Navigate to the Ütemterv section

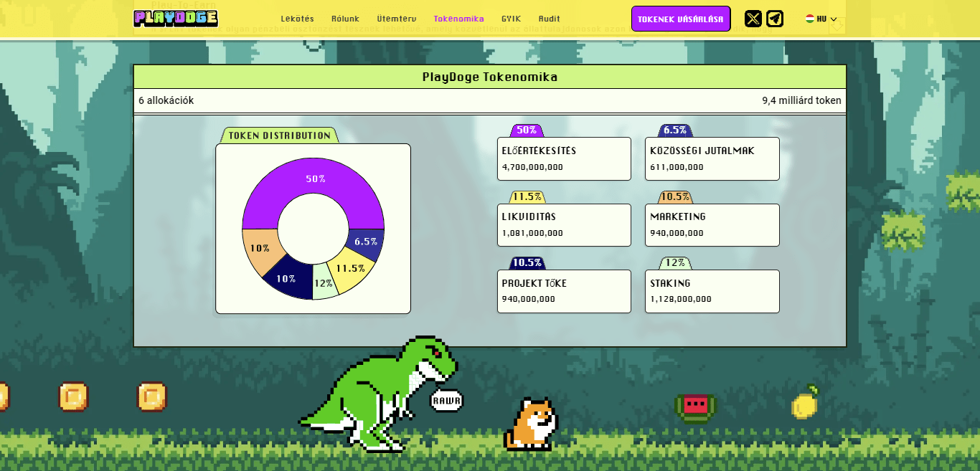(397, 19)
